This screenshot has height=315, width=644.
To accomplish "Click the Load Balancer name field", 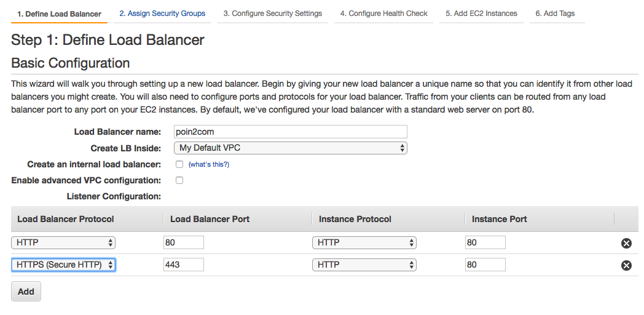I will coord(291,132).
